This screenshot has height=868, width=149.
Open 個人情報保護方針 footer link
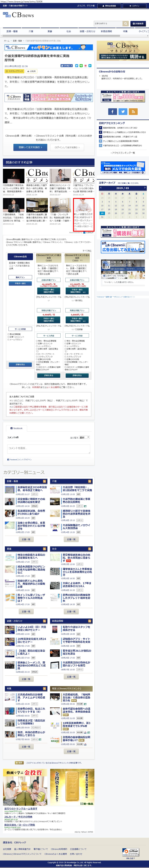pyautogui.click(x=22, y=849)
